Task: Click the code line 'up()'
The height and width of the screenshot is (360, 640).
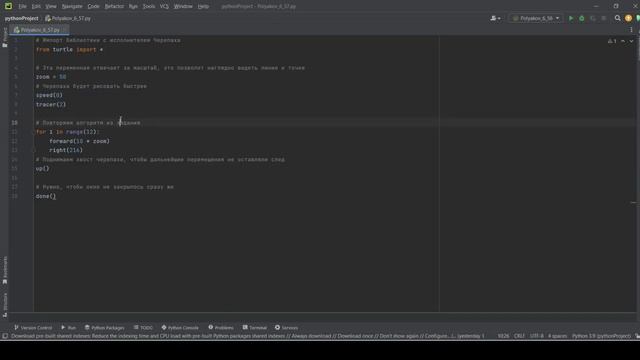Action: click(x=42, y=169)
